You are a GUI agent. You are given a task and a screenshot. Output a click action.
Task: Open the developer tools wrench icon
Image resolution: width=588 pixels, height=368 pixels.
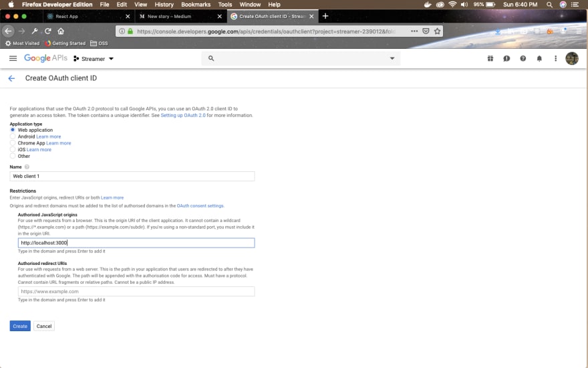click(x=35, y=31)
